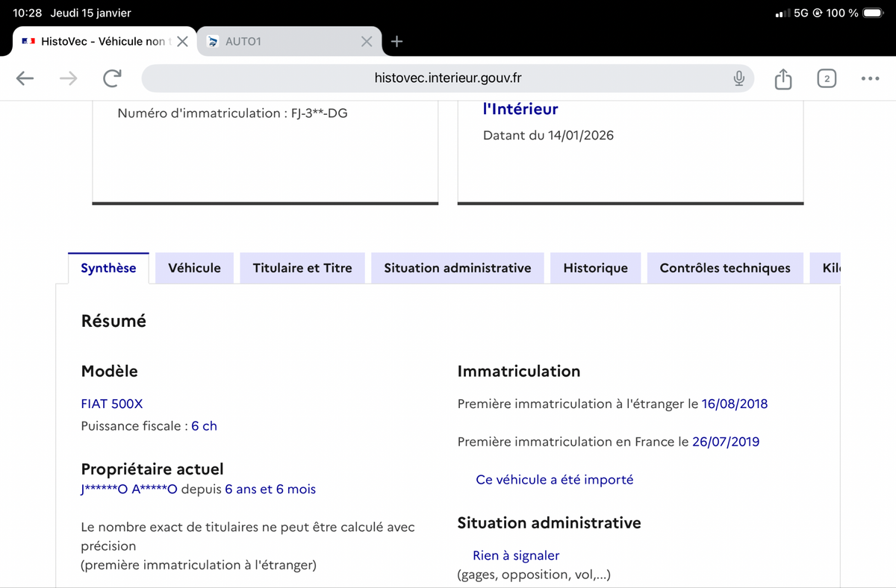The height and width of the screenshot is (588, 896).
Task: Show the open tabs overview
Action: [x=826, y=78]
